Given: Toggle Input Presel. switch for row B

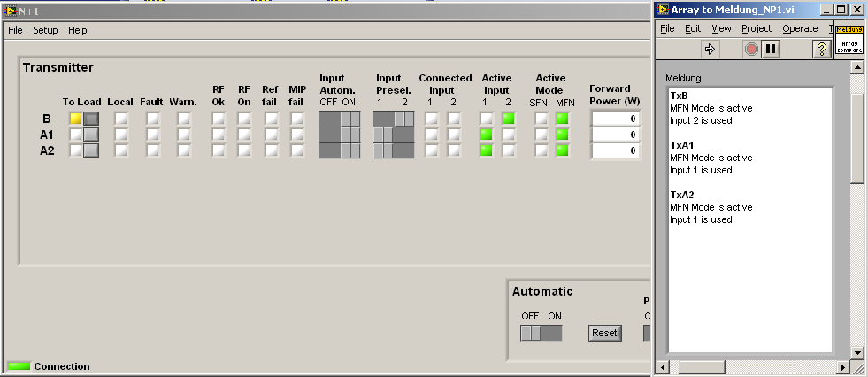Looking at the screenshot, I should (x=394, y=119).
